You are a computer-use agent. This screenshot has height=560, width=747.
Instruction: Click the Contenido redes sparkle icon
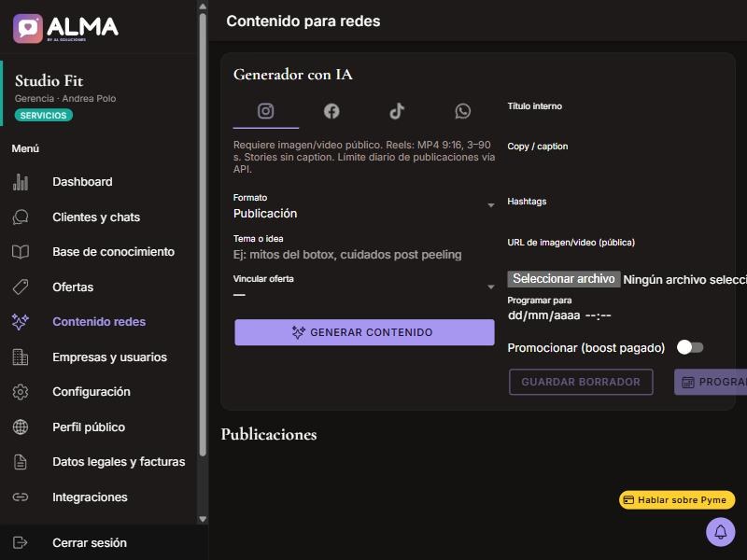pyautogui.click(x=21, y=322)
